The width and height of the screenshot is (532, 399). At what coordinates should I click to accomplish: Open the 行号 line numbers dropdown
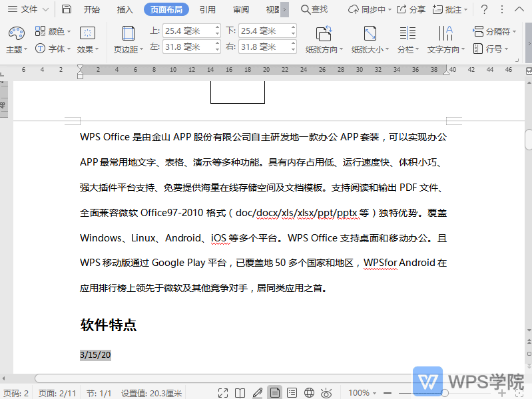click(x=491, y=49)
